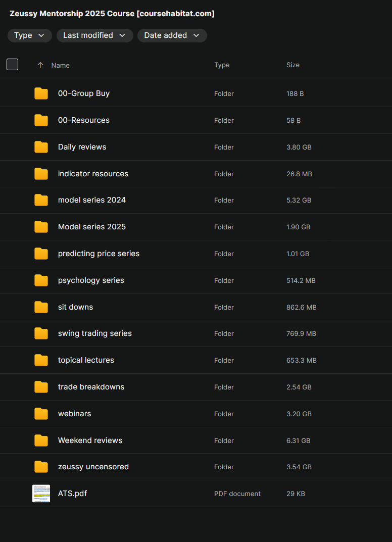Click the webinars folder icon

coord(41,414)
